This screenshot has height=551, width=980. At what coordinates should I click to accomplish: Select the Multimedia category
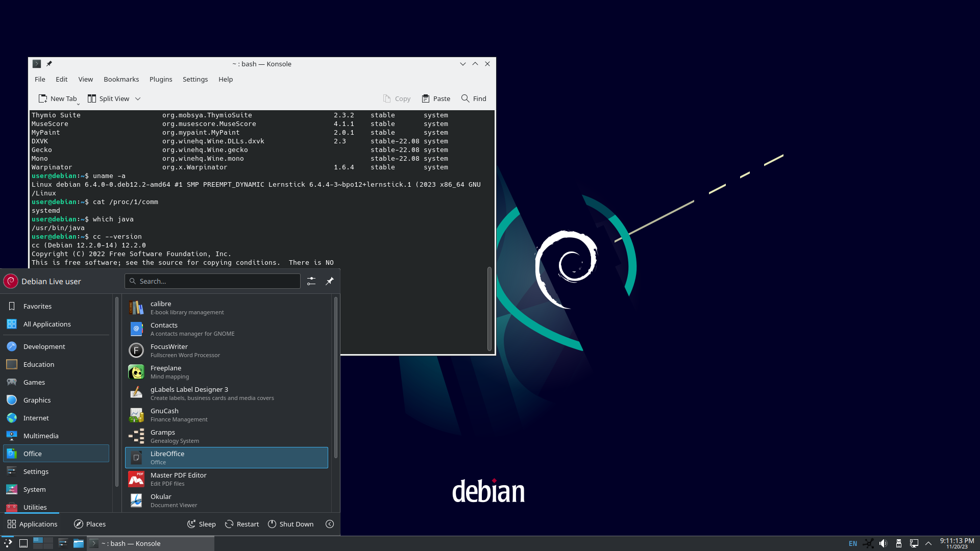(56, 436)
